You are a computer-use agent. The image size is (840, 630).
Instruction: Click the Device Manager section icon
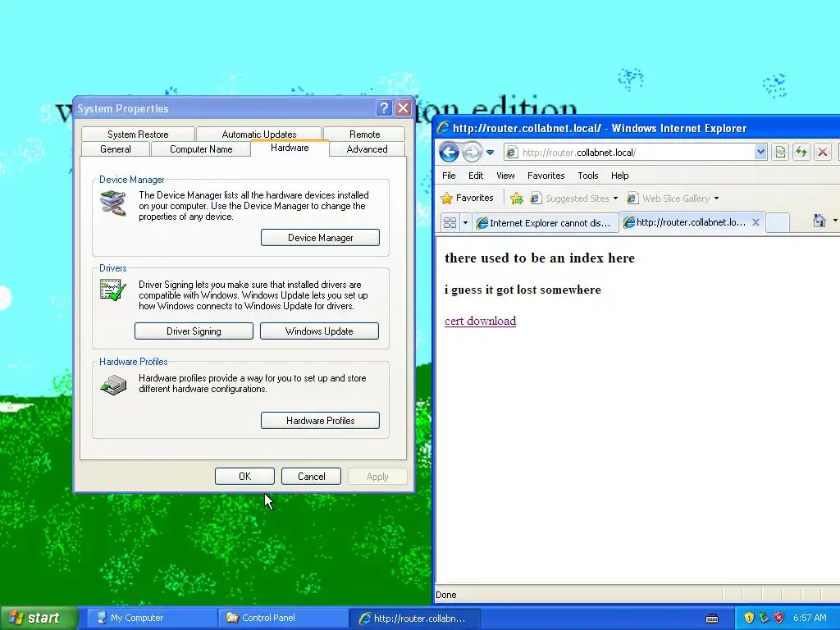click(x=113, y=203)
